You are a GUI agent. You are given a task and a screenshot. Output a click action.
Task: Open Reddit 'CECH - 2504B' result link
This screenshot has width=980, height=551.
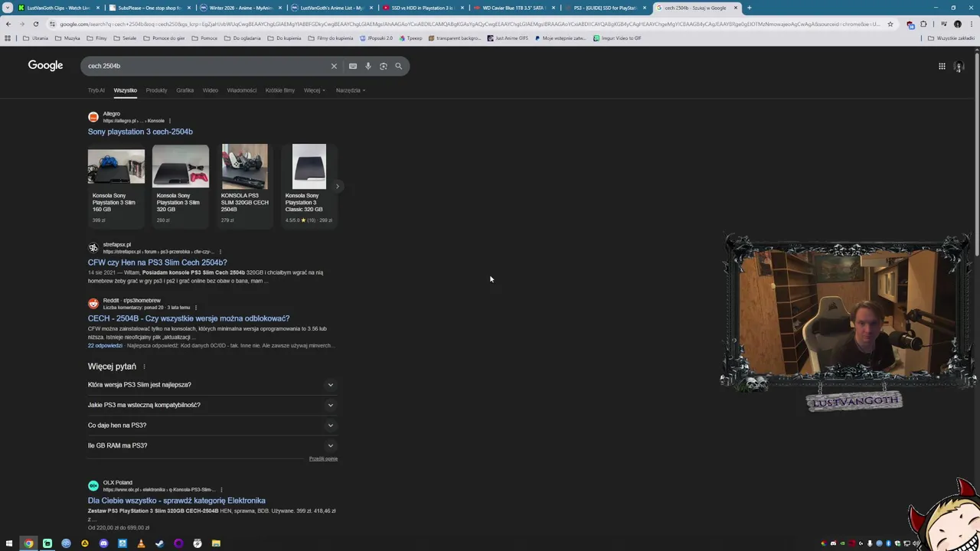pyautogui.click(x=188, y=318)
